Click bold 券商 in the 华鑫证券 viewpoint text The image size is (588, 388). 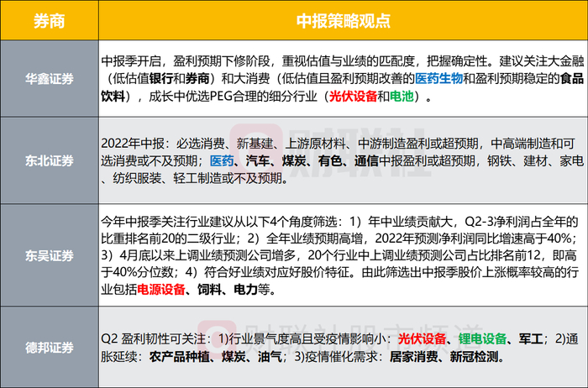coord(197,78)
